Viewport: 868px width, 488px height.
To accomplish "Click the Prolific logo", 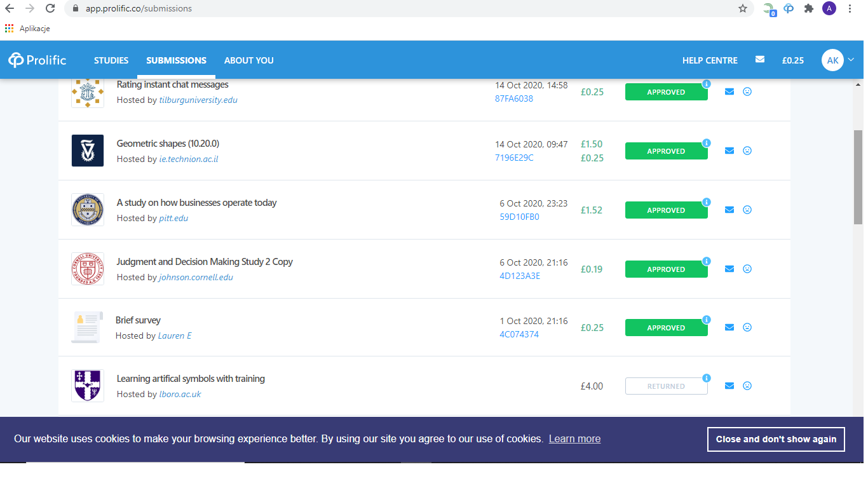I will pyautogui.click(x=37, y=60).
